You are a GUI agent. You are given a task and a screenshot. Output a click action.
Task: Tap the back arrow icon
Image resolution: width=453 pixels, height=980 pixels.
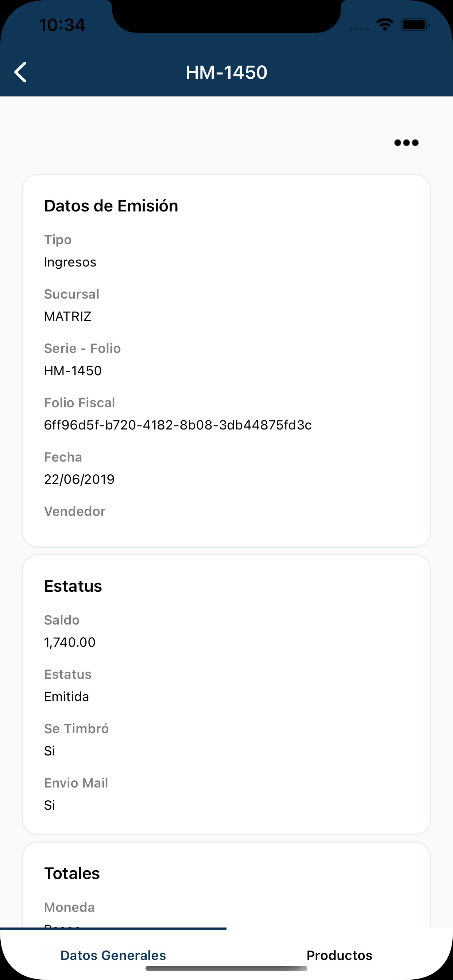pos(20,72)
